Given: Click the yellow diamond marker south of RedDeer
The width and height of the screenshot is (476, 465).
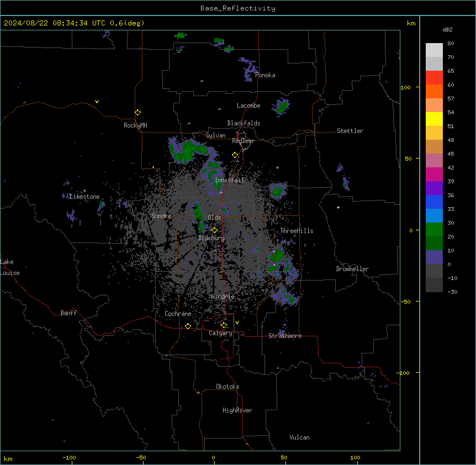Looking at the screenshot, I should click(235, 155).
